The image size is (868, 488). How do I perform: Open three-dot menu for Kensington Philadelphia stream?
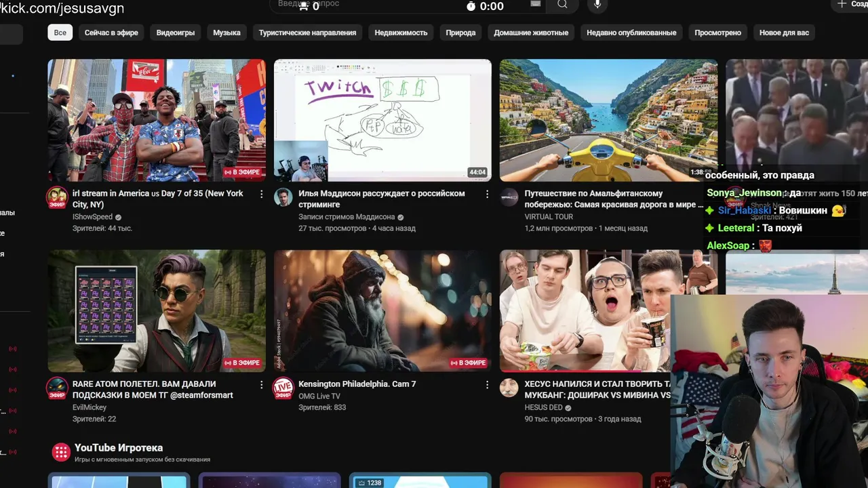click(x=487, y=384)
